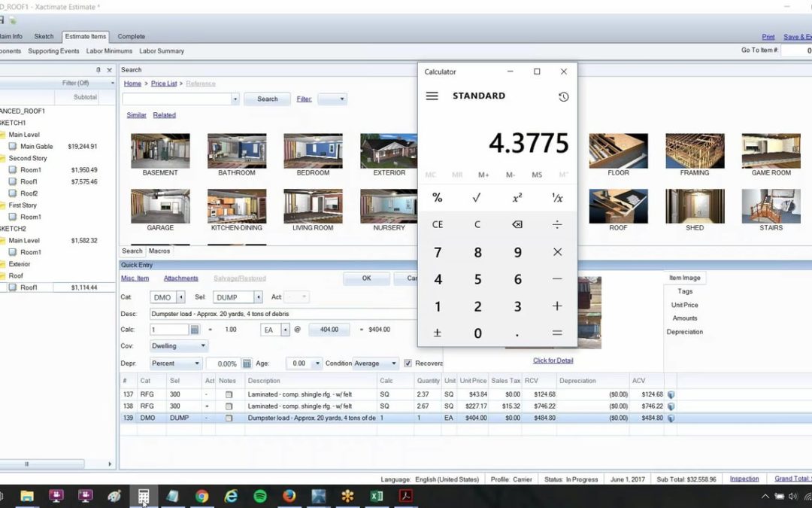Open the Unit Price side tab
Image resolution: width=812 pixels, height=508 pixels.
tap(685, 305)
